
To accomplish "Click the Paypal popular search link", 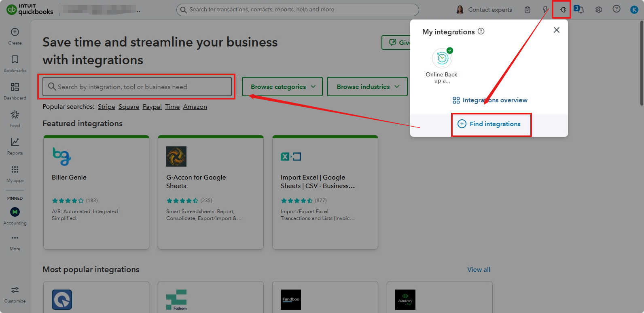I will pos(152,107).
